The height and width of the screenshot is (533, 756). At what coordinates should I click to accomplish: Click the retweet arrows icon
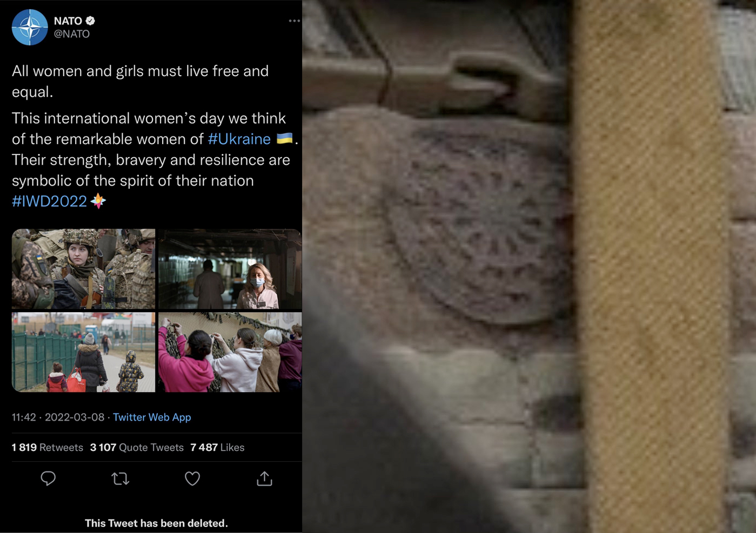click(120, 478)
